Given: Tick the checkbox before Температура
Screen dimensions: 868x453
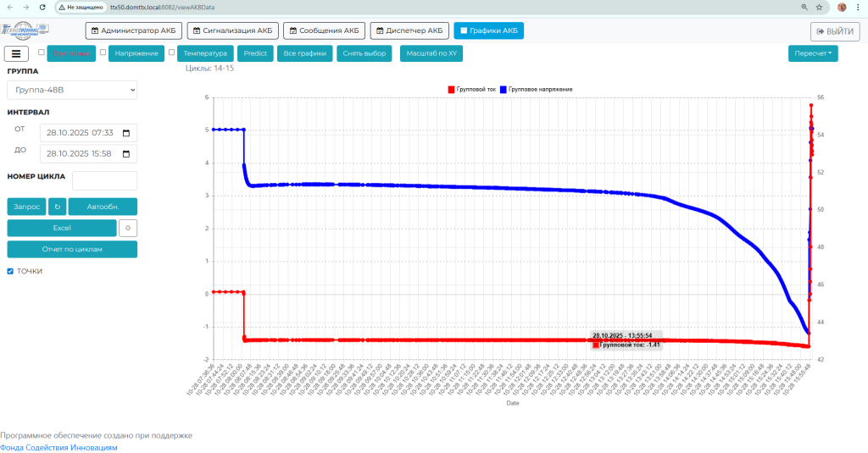Looking at the screenshot, I should click(x=172, y=52).
